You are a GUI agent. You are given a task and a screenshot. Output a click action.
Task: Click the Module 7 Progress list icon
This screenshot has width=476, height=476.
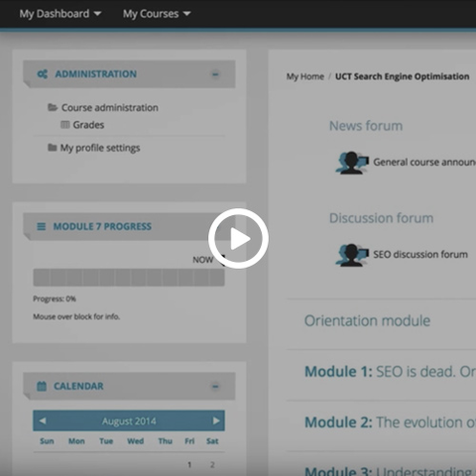[x=42, y=227]
